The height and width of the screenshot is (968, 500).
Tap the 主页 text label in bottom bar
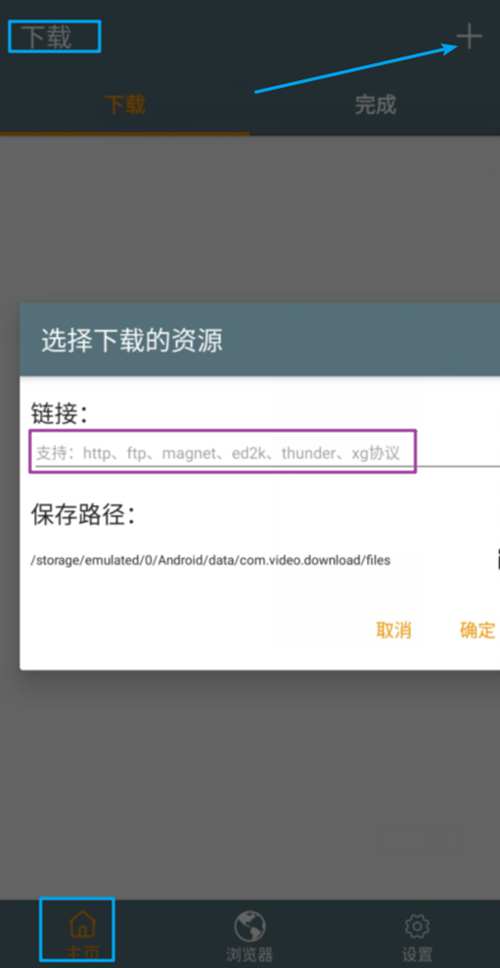[x=81, y=954]
